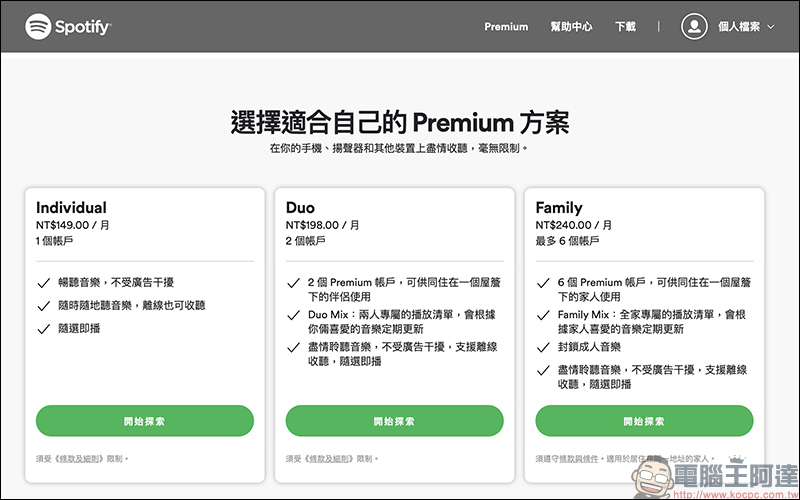Viewport: 800px width, 500px height.
Task: Click the Individual plan title
Action: (71, 208)
